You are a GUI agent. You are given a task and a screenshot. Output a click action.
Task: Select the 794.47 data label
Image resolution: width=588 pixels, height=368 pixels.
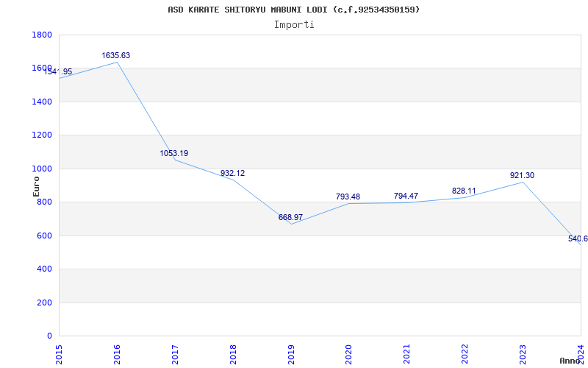click(x=406, y=196)
